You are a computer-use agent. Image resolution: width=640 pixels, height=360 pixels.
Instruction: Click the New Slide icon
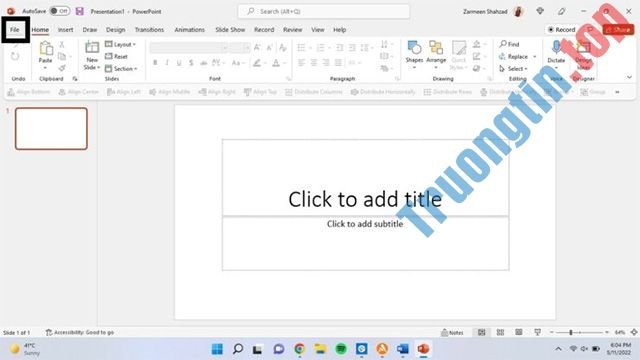(x=92, y=48)
